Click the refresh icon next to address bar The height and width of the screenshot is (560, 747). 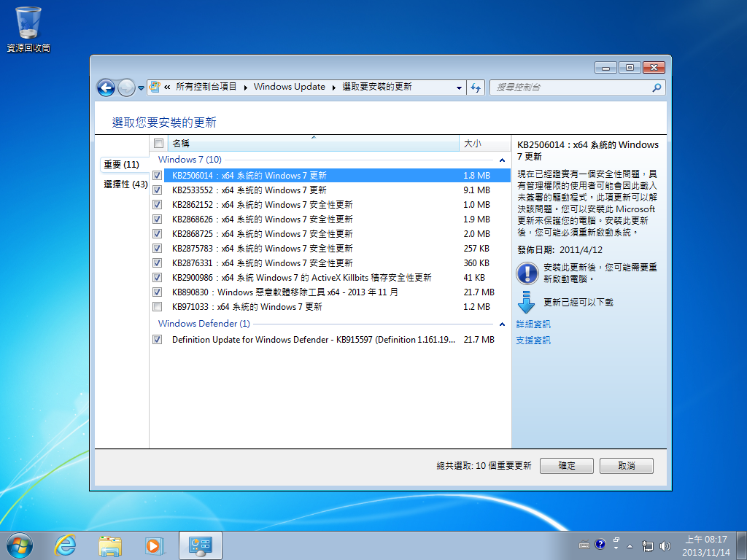(476, 87)
